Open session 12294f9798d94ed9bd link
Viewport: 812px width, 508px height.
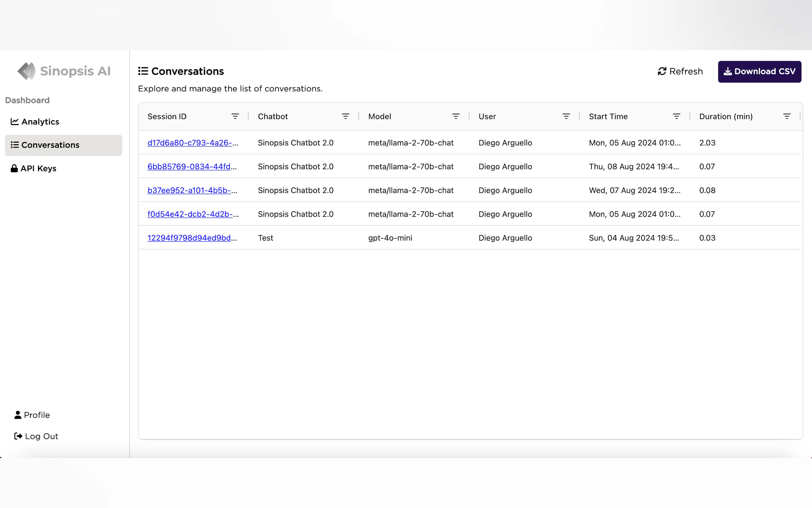(x=189, y=238)
